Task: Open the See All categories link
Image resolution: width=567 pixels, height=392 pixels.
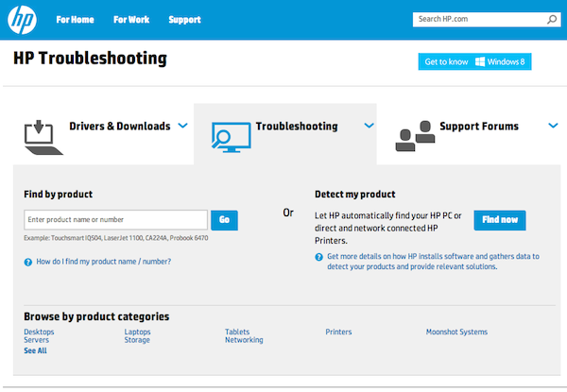Action: pos(35,350)
